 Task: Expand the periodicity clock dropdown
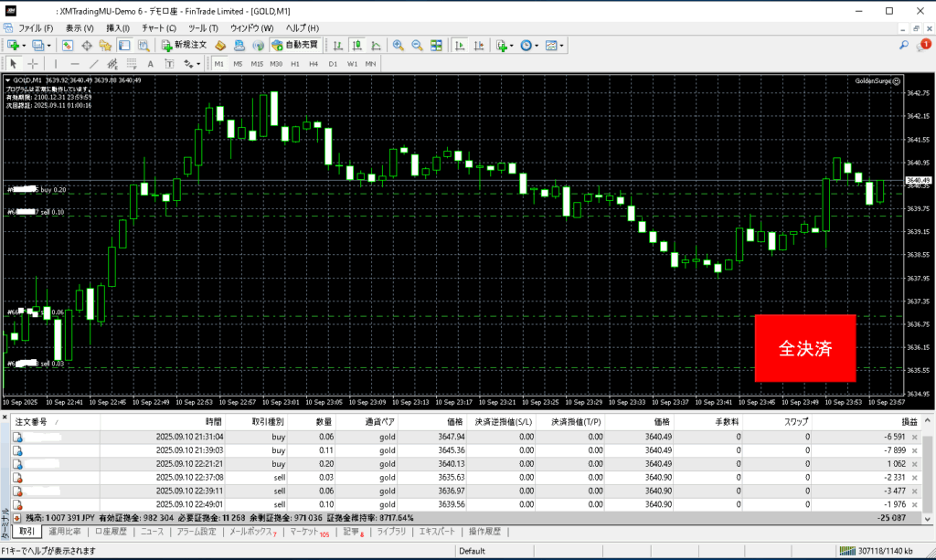[x=537, y=45]
